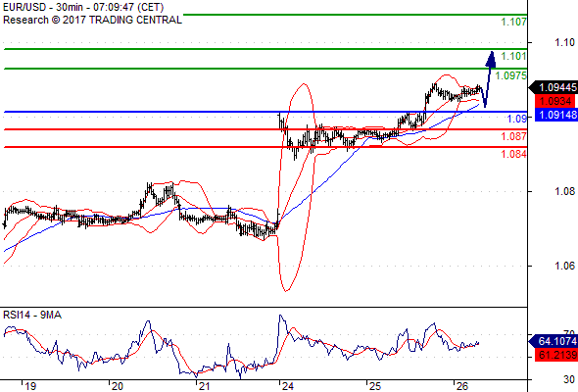Click the blue upward forecast arrow

488,79
